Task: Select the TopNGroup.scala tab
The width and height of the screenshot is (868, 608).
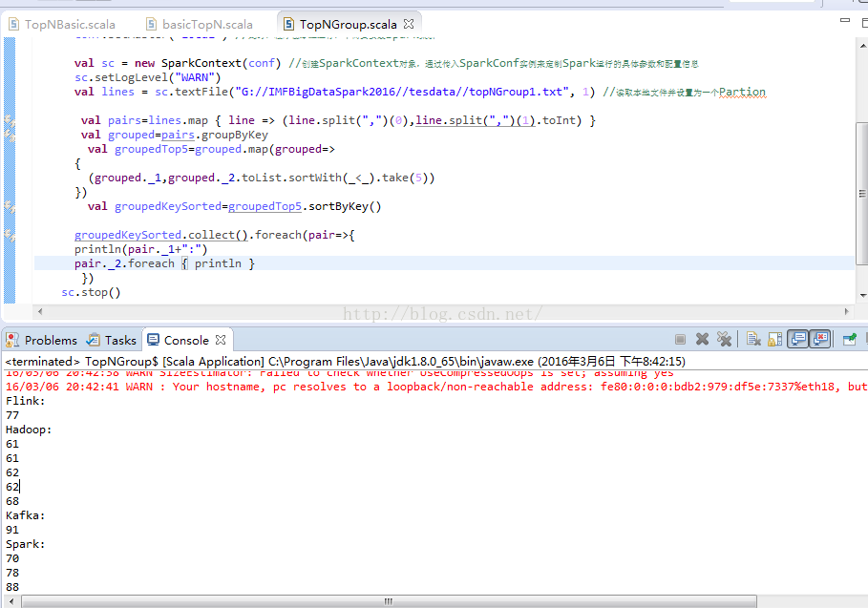Action: [349, 25]
